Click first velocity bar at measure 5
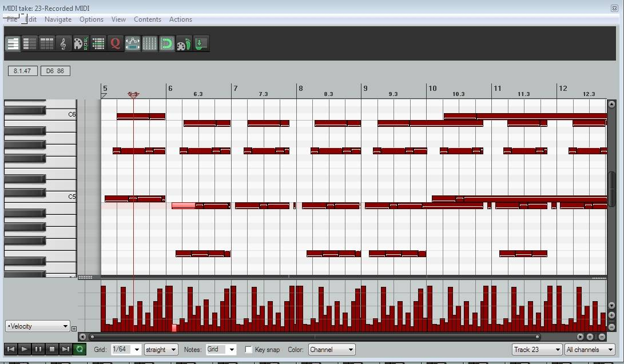 tap(103, 309)
